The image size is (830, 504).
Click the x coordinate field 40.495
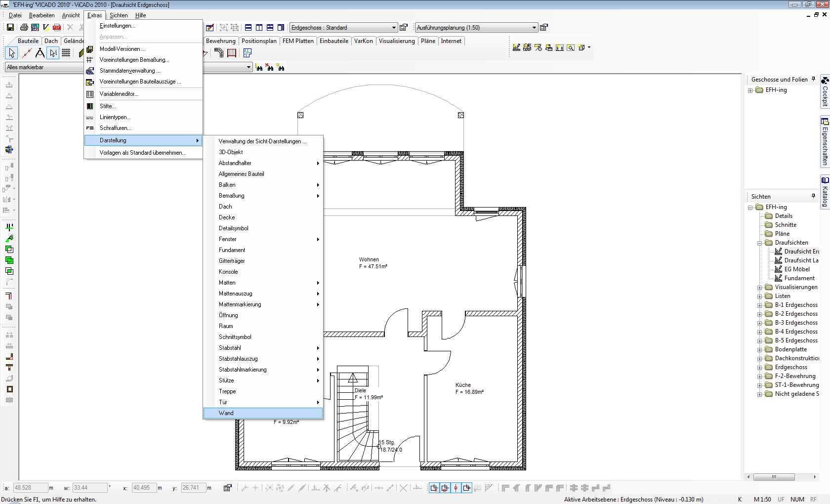[x=144, y=488]
